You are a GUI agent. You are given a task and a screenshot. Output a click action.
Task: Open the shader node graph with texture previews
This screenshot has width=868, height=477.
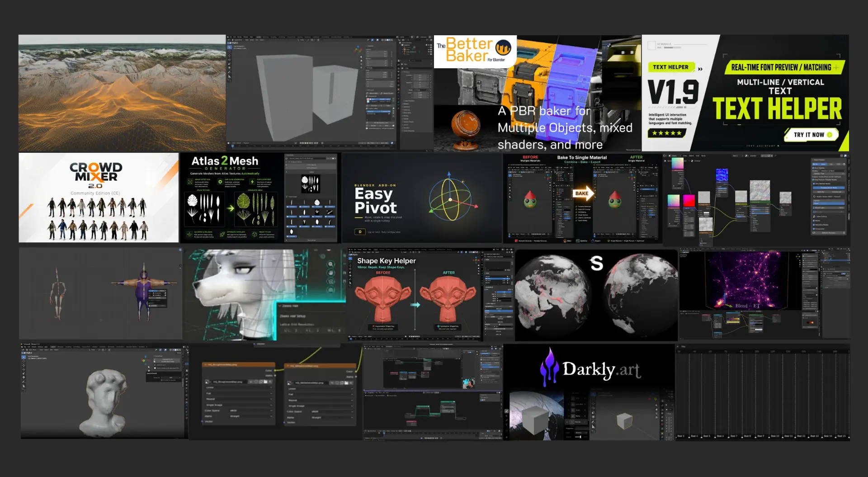(757, 200)
